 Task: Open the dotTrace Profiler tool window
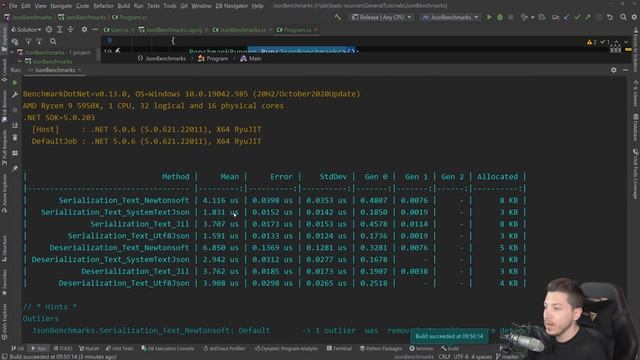tap(224, 349)
